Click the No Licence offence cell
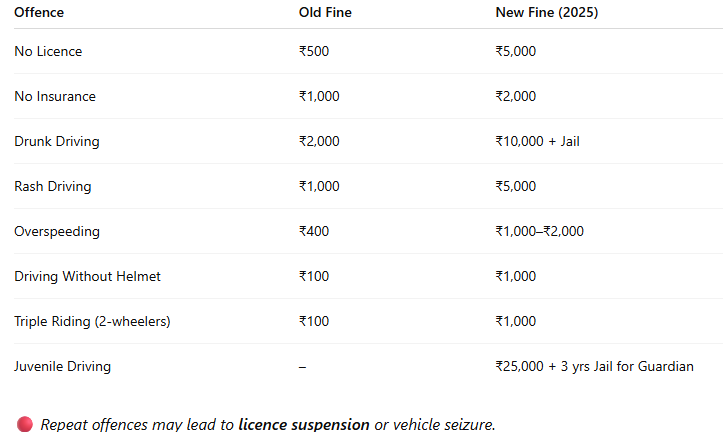 [48, 51]
